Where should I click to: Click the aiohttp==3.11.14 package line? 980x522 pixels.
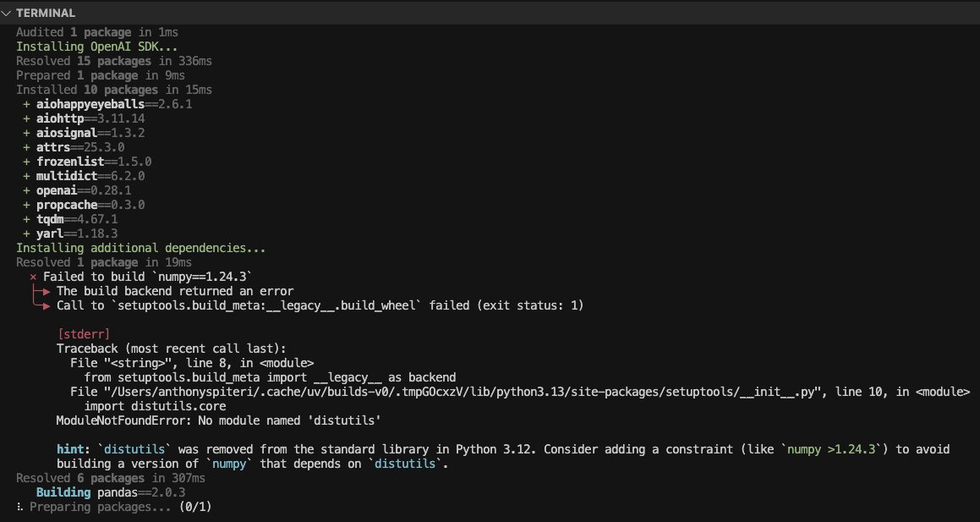(x=84, y=118)
